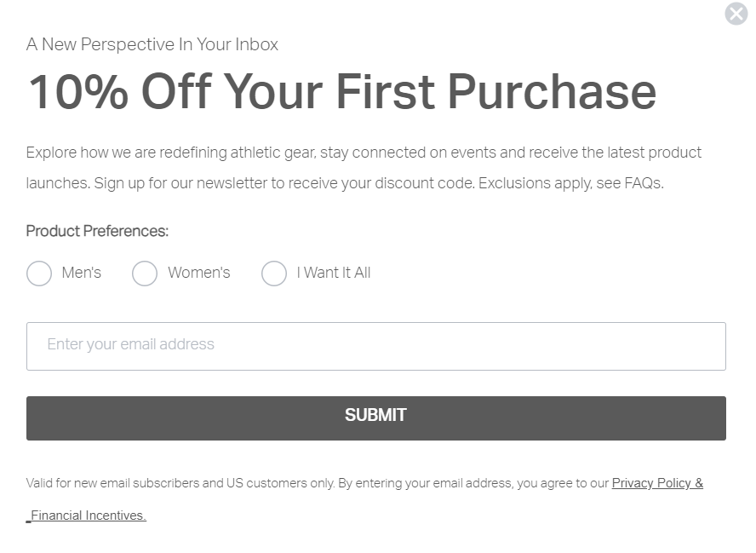
Task: Click the Men's label text
Action: (82, 273)
